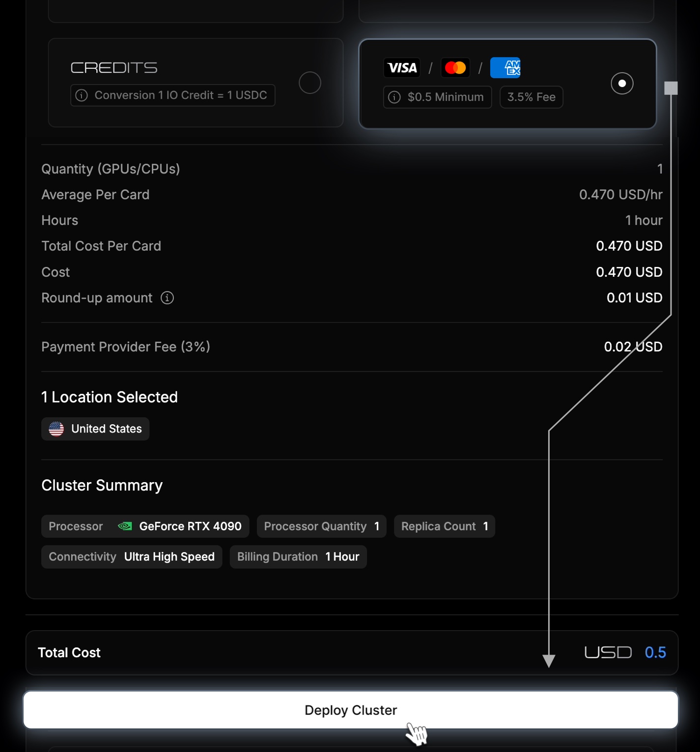Click the Total Cost Per Card label
This screenshot has width=700, height=752.
pyautogui.click(x=101, y=246)
